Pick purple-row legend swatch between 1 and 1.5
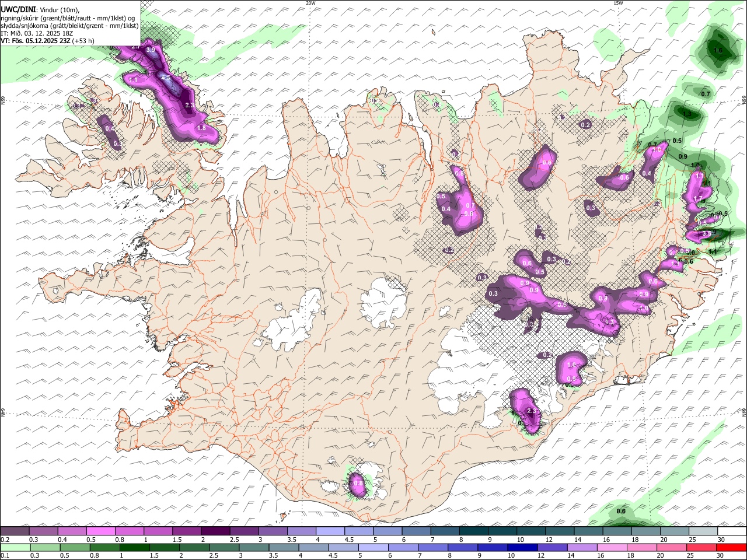Screen dimensions: 747x560 click(158, 531)
